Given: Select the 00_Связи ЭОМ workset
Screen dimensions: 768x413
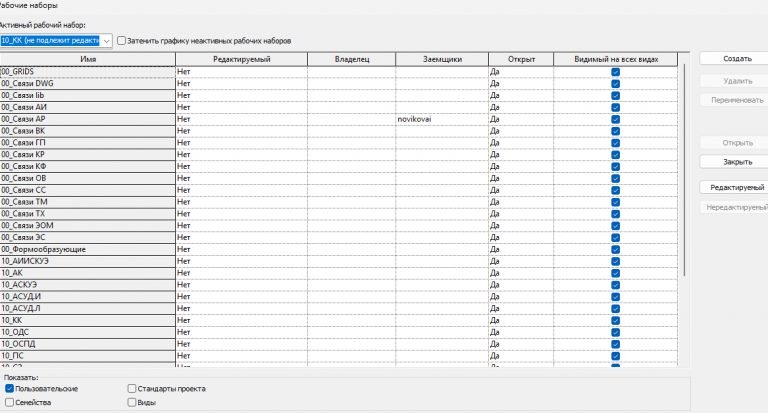Looking at the screenshot, I should pyautogui.click(x=88, y=225).
